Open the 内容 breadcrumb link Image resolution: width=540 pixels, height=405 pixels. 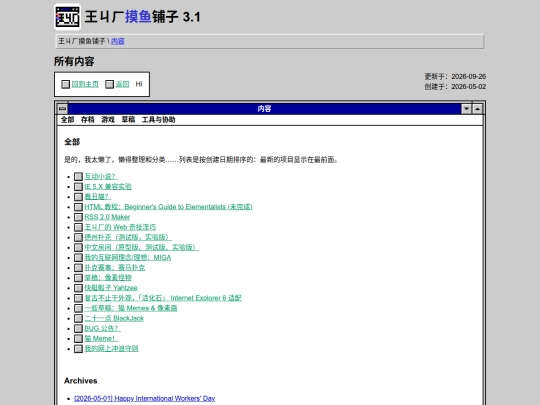[117, 41]
